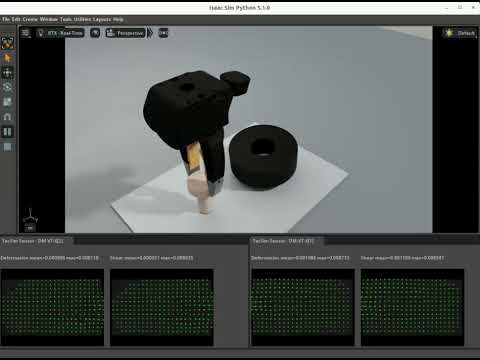Select the Rotate tool
This screenshot has width=480, height=360.
(x=7, y=87)
